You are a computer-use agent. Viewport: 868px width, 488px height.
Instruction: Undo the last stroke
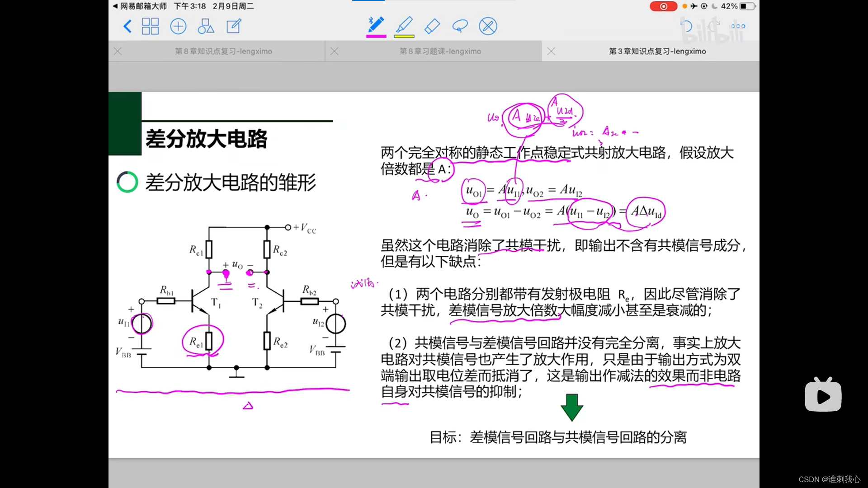click(686, 26)
